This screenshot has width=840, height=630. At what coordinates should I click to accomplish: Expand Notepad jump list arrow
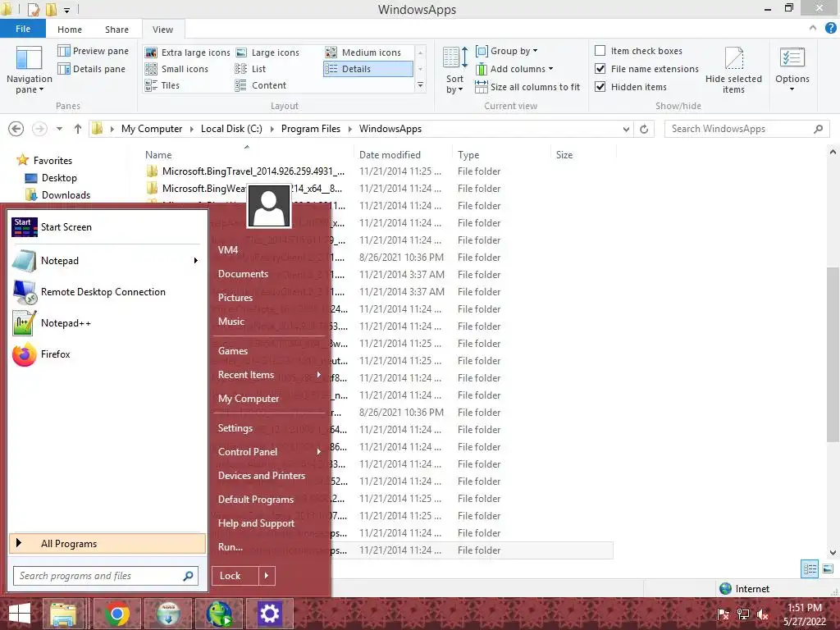pyautogui.click(x=196, y=261)
